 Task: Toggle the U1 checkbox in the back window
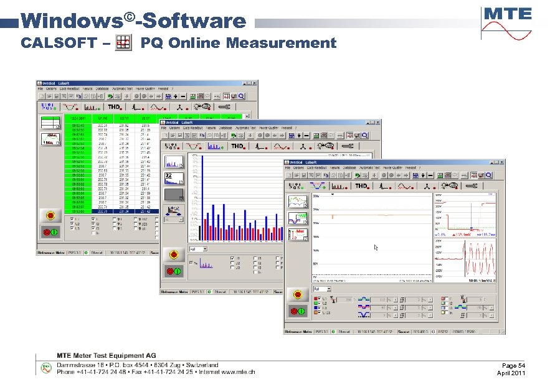click(x=72, y=219)
